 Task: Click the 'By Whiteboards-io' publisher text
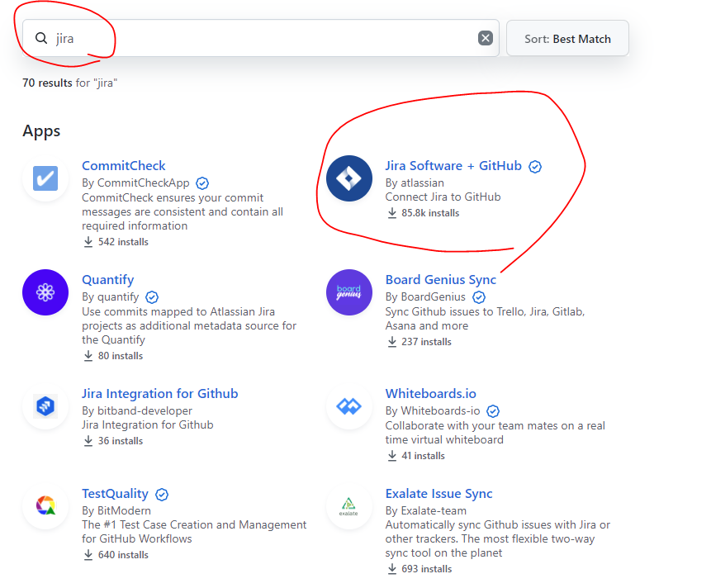pyautogui.click(x=433, y=410)
